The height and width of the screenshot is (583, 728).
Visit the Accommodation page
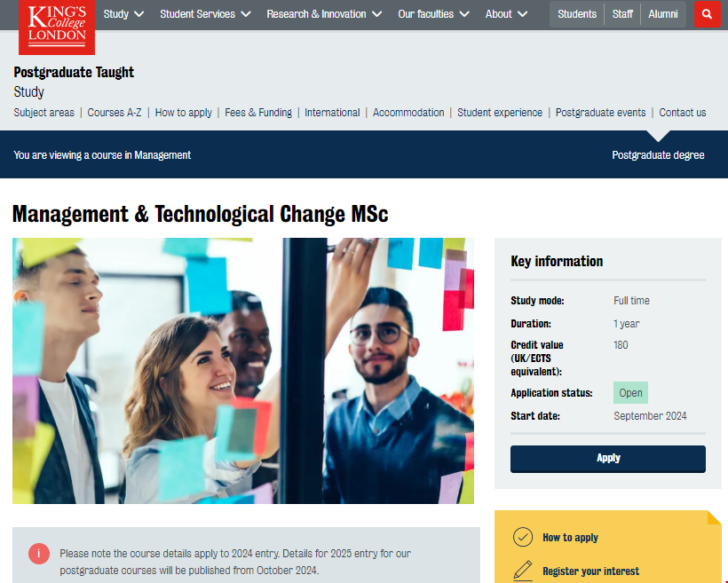[x=408, y=113]
